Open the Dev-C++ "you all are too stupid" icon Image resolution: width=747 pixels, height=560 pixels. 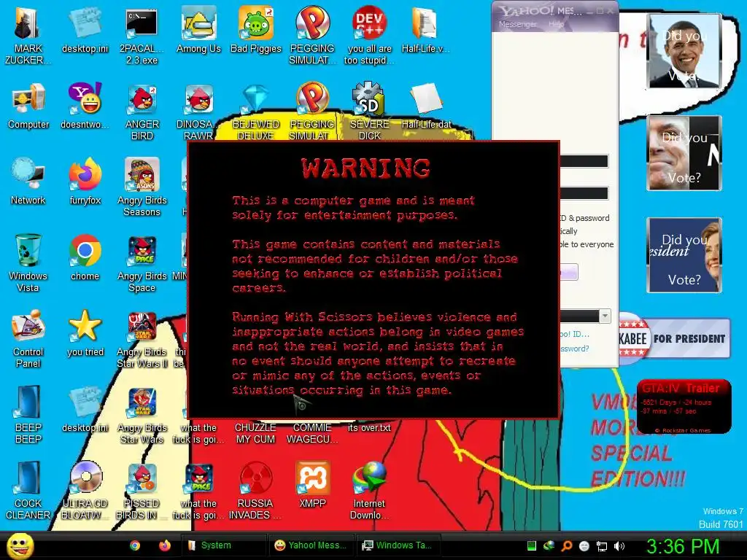369,34
